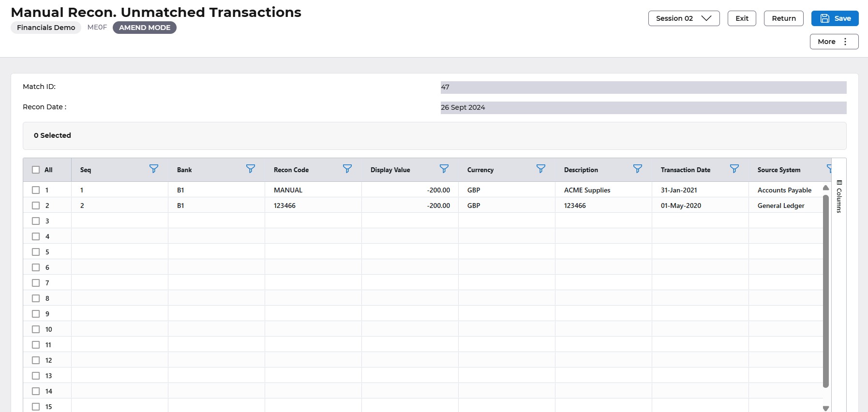This screenshot has height=412, width=868.
Task: Click the Display Value filter funnel
Action: click(444, 169)
